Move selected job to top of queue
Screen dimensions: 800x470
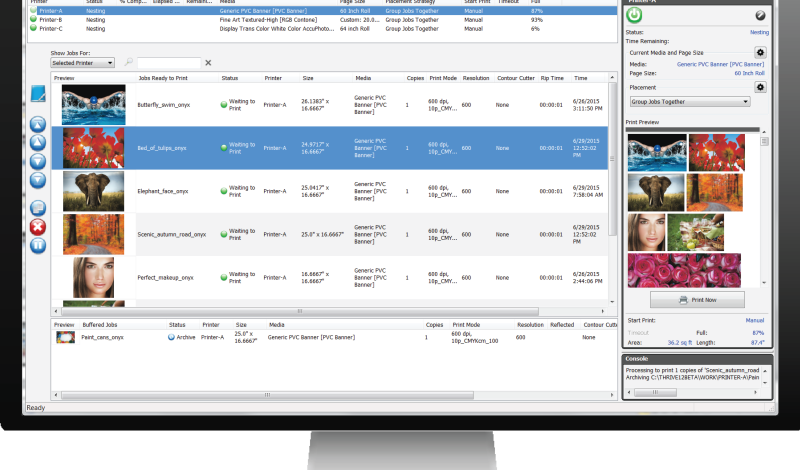38,124
